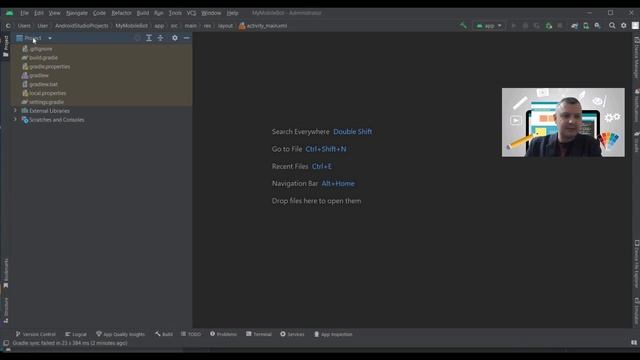The height and width of the screenshot is (360, 640).
Task: Select local.properties in project tree
Action: point(47,93)
